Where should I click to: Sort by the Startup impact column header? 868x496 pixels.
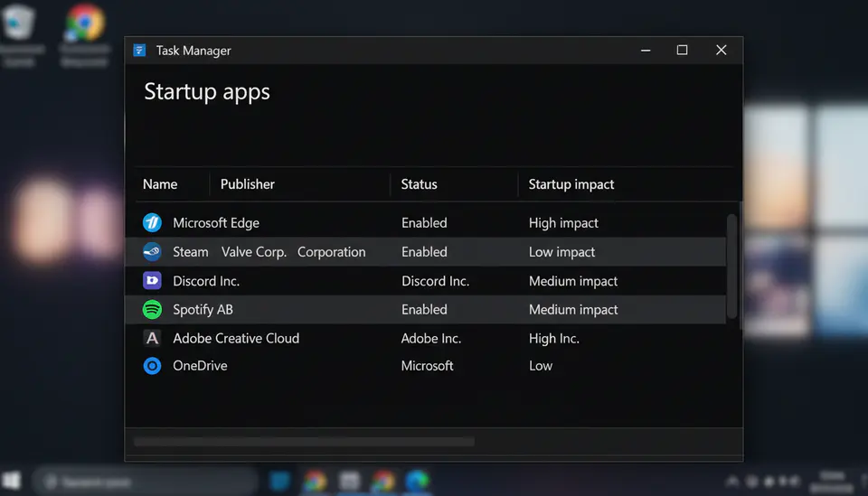[571, 184]
